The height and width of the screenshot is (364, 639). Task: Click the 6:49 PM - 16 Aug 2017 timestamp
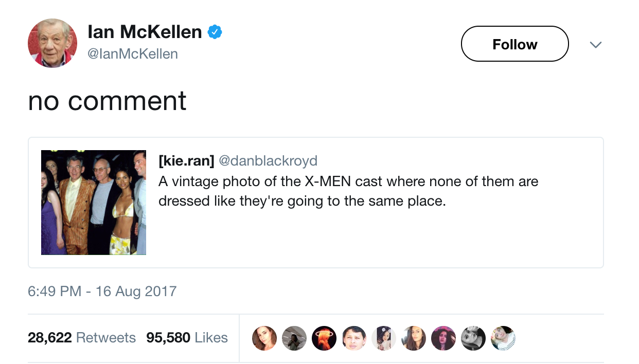tap(102, 291)
